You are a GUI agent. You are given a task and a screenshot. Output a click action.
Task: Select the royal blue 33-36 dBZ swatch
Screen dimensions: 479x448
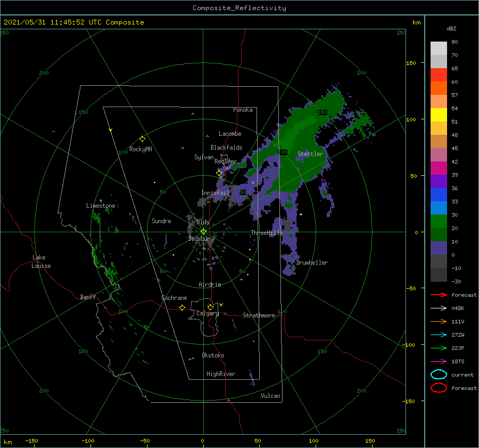439,194
